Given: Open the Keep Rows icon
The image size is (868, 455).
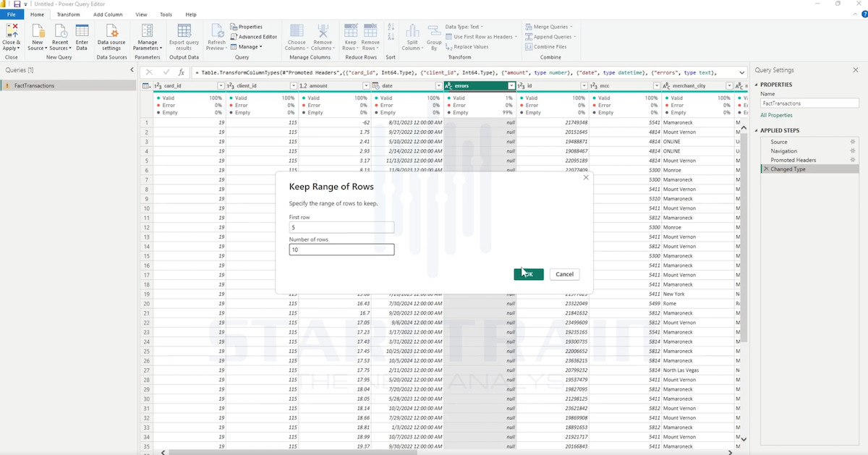Looking at the screenshot, I should (351, 31).
